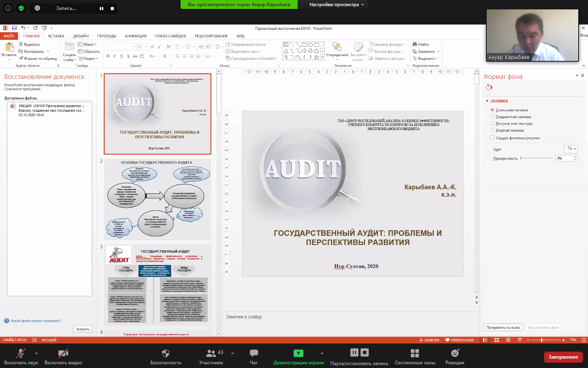Viewport: 588px width, 368px height.
Task: Create a new slide with Создать слайд
Action: [x=69, y=52]
